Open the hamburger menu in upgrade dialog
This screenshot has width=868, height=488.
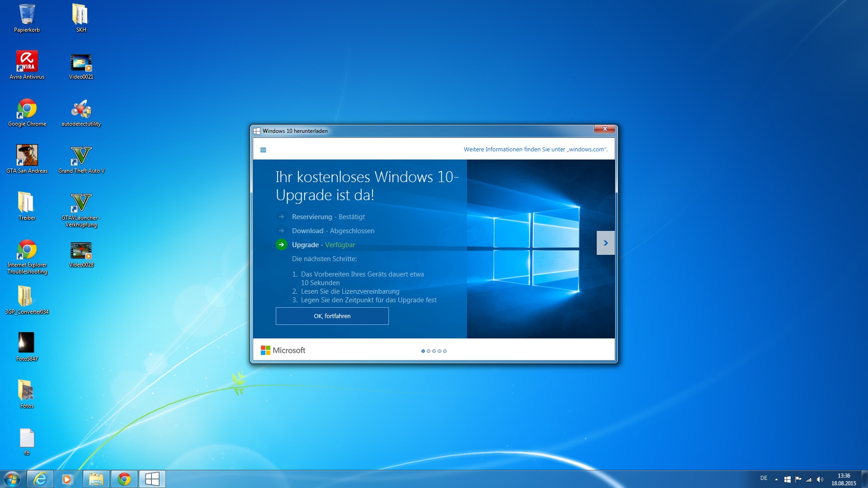(x=263, y=150)
